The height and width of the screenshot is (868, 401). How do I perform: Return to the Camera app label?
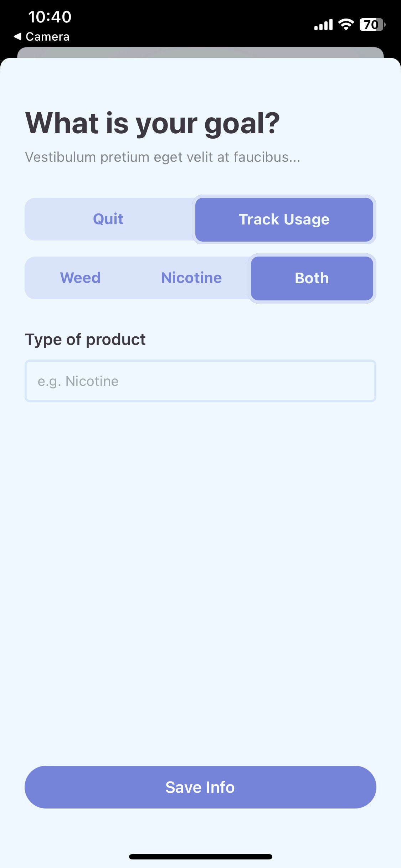pos(47,37)
